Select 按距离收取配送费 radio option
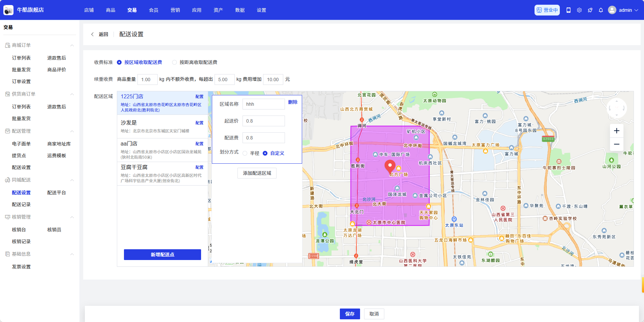644x322 pixels. tap(174, 62)
